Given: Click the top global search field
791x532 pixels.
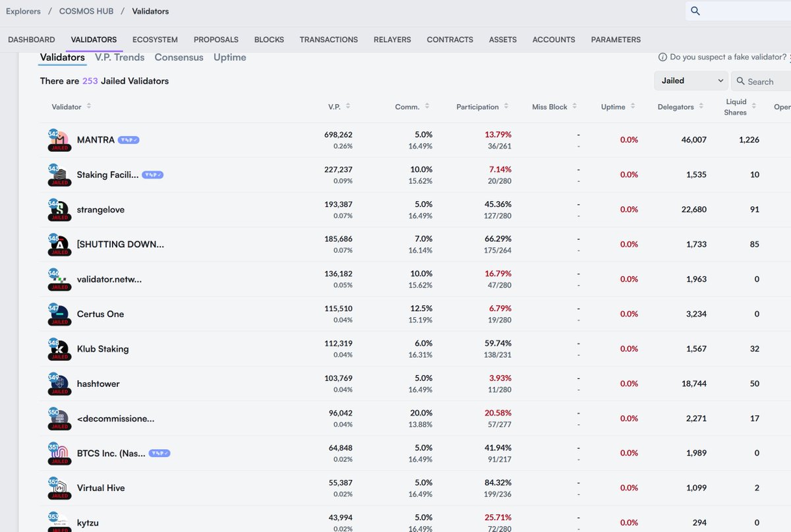Looking at the screenshot, I should click(x=738, y=11).
